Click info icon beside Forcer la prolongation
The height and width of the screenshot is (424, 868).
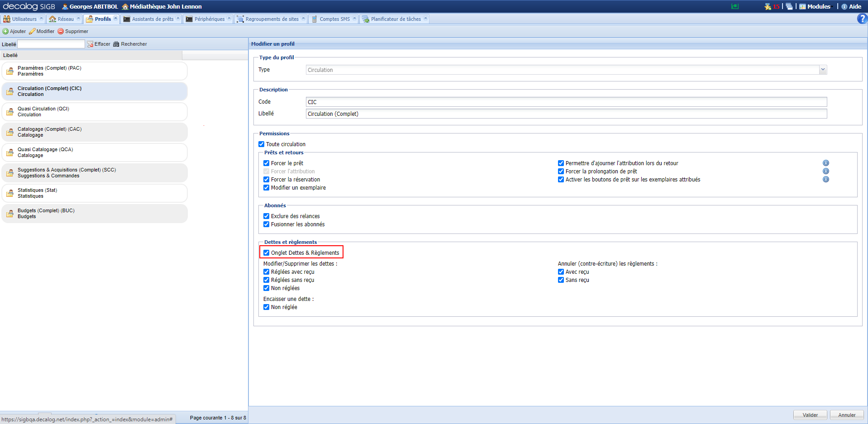[x=825, y=172]
